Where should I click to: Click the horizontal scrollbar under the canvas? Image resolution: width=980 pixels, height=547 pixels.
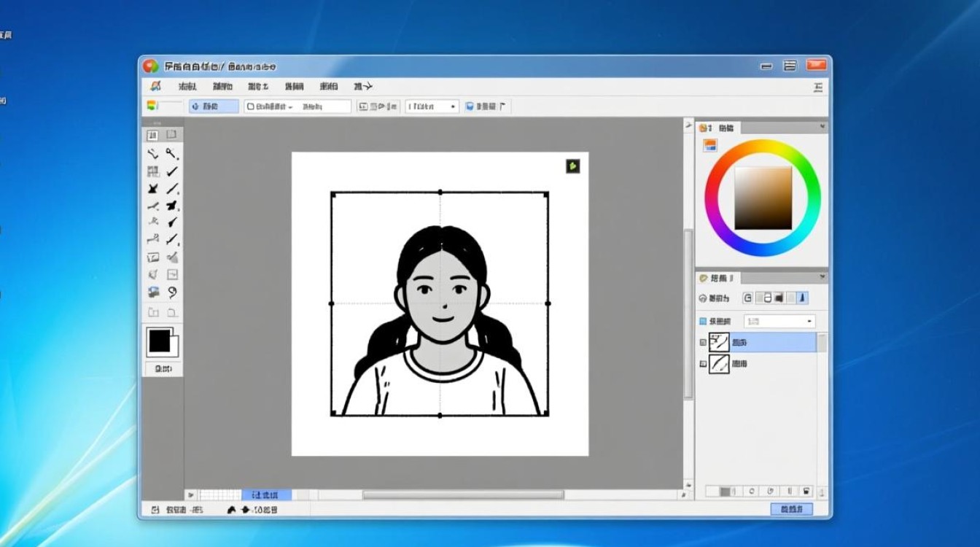pyautogui.click(x=463, y=495)
